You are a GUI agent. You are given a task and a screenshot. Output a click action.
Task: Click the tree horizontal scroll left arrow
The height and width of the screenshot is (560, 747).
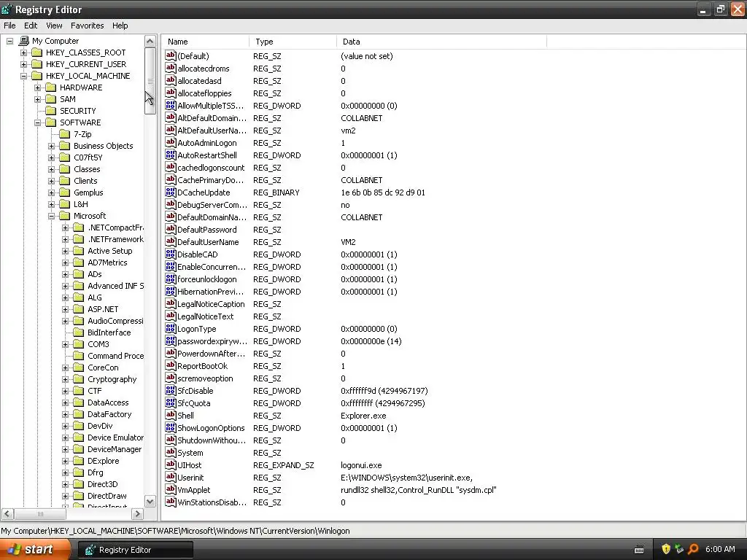(x=7, y=514)
